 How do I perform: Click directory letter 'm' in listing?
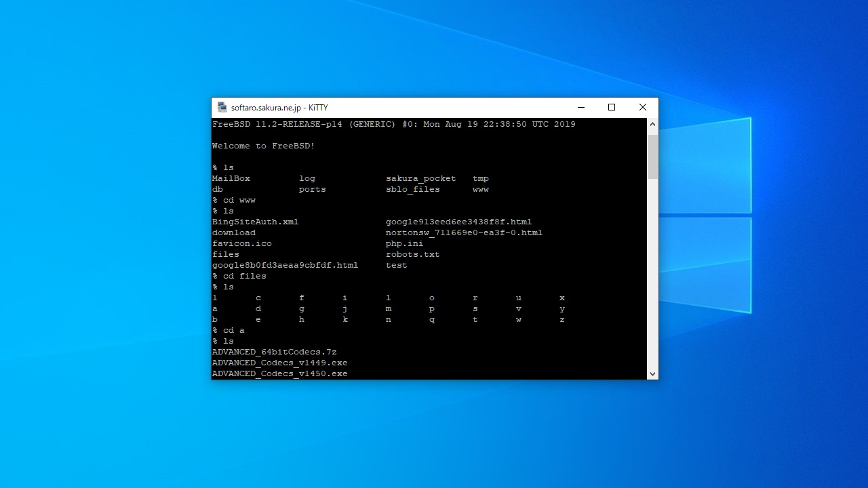coord(389,308)
